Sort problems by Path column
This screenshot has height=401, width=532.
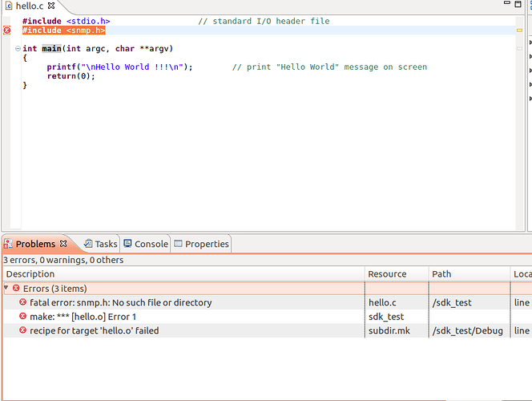tap(469, 274)
